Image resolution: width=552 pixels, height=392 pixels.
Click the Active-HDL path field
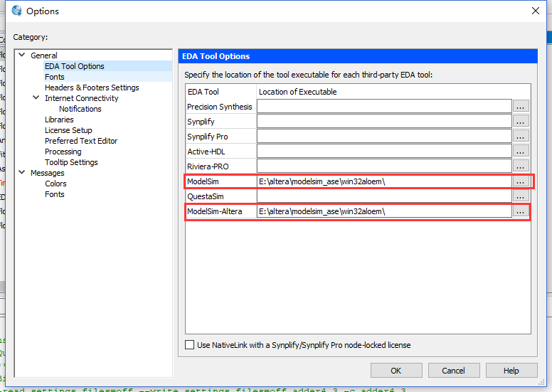[384, 151]
